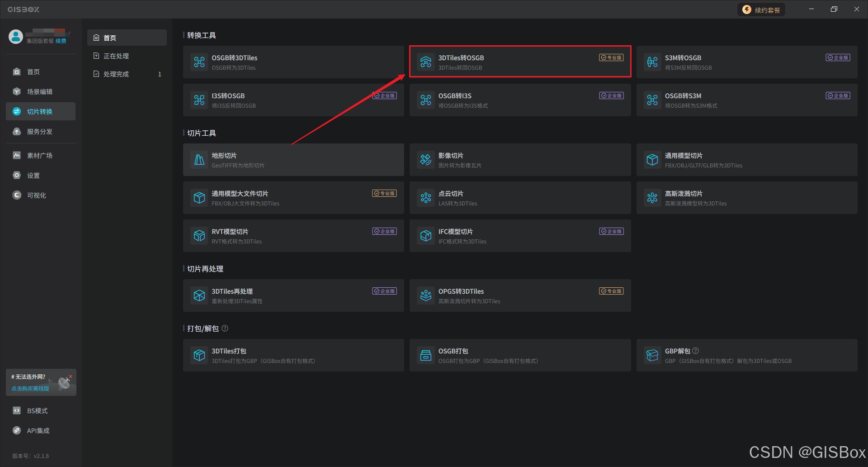Click the version text 版本号: v2.1.8
Viewport: 868px width, 467px height.
click(x=30, y=456)
